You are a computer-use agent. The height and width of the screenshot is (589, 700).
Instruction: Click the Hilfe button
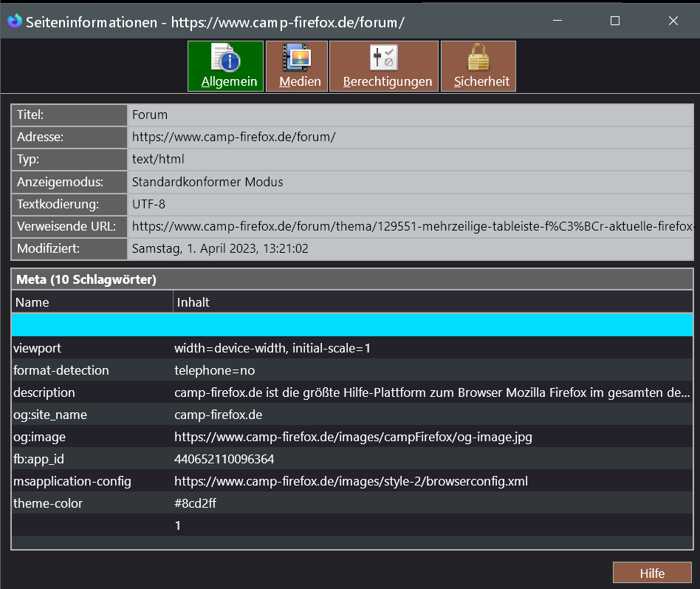[651, 573]
